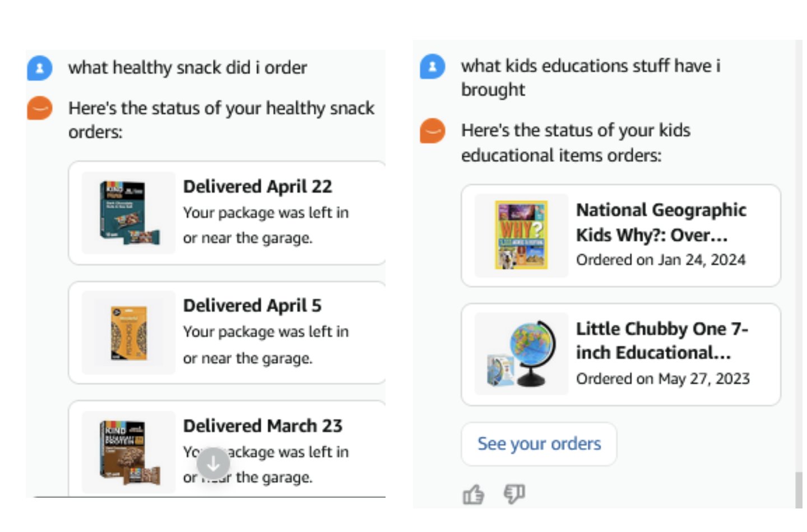Open the Delivered April 22 order card
Image resolution: width=807 pixels, height=532 pixels.
point(227,213)
